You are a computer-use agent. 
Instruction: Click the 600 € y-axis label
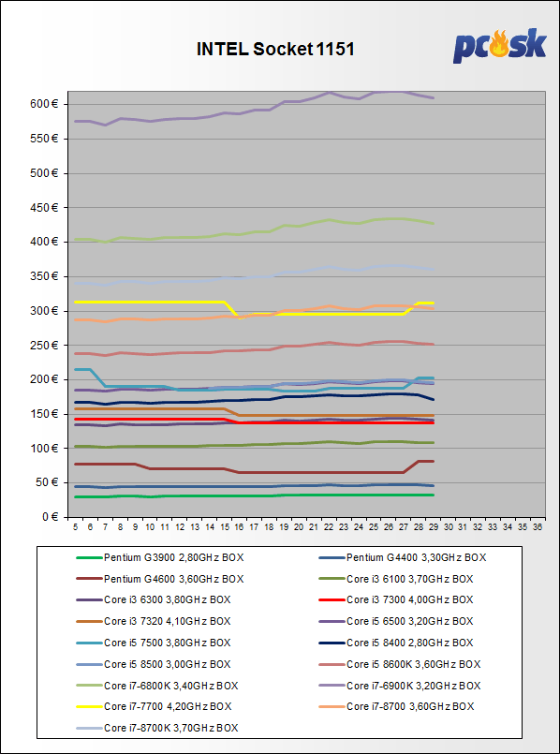(x=44, y=104)
